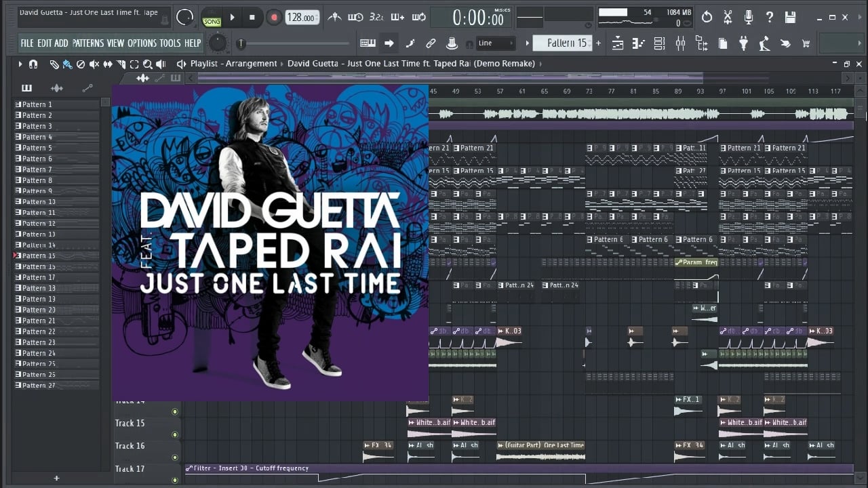Screen dimensions: 868x488
Task: Select Pattern 1 in the picker list
Action: (x=57, y=104)
